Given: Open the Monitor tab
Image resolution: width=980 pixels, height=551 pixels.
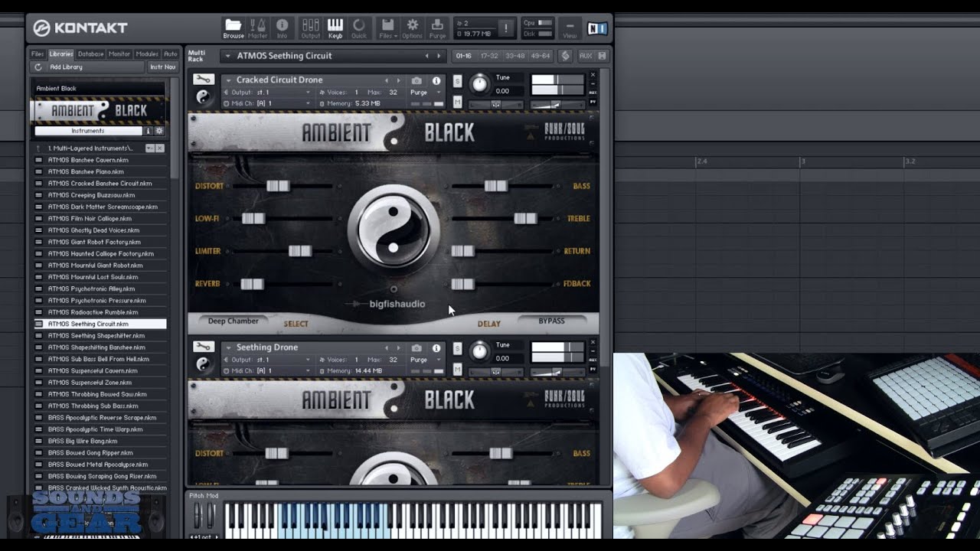Looking at the screenshot, I should (119, 54).
